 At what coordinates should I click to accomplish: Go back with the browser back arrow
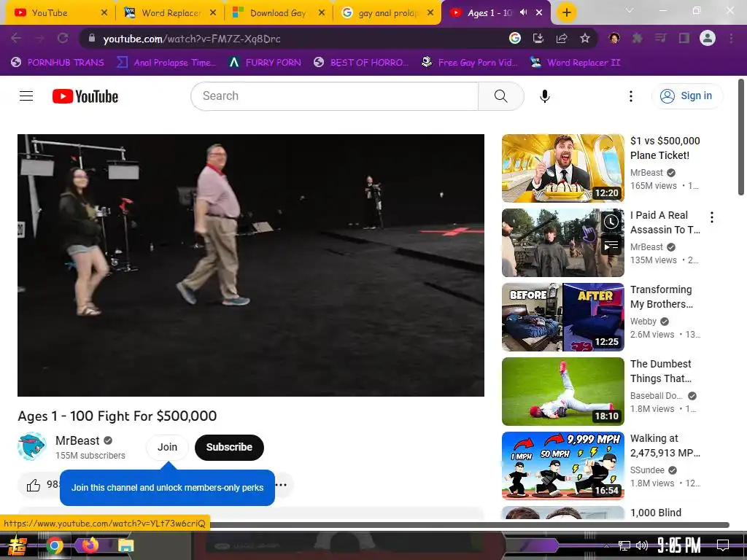click(16, 38)
